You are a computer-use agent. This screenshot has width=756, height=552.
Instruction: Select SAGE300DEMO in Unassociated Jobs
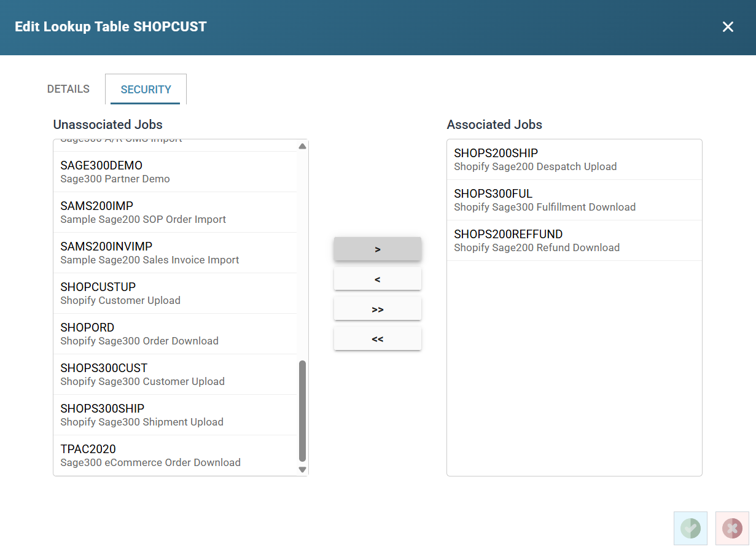[175, 172]
